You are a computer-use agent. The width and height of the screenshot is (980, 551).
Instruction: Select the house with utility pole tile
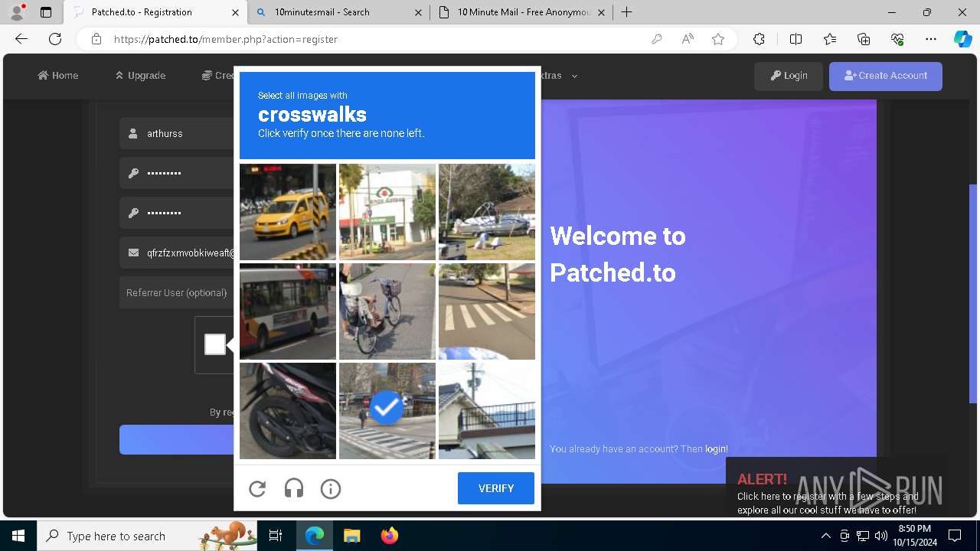tap(487, 411)
